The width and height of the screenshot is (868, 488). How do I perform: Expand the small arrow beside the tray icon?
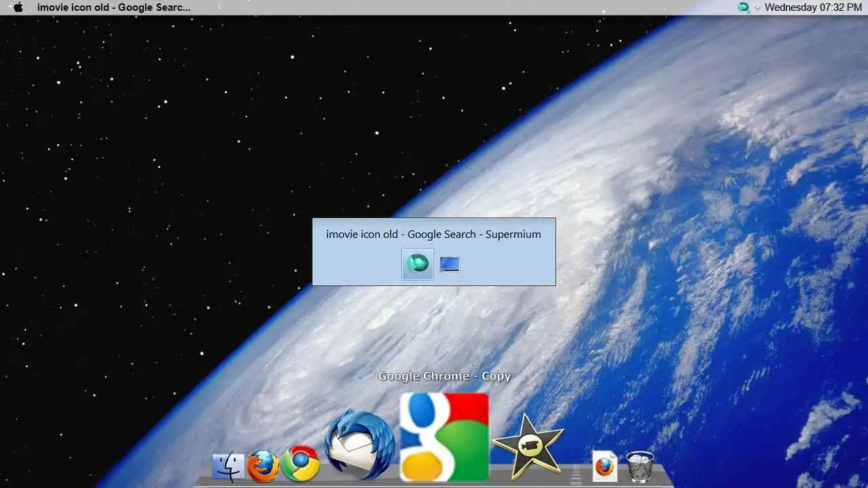(x=757, y=8)
